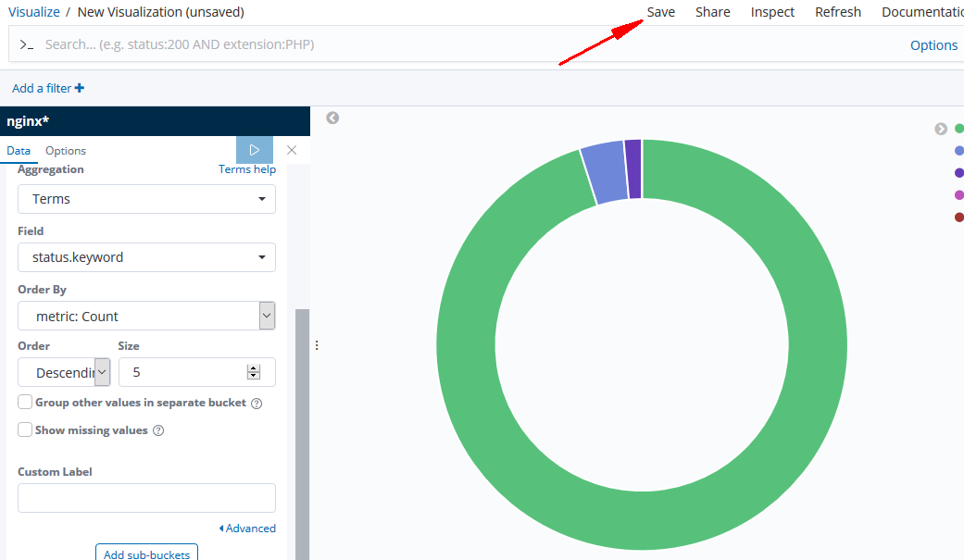Click the Add sub-buckets button
964x560 pixels.
pyautogui.click(x=146, y=552)
